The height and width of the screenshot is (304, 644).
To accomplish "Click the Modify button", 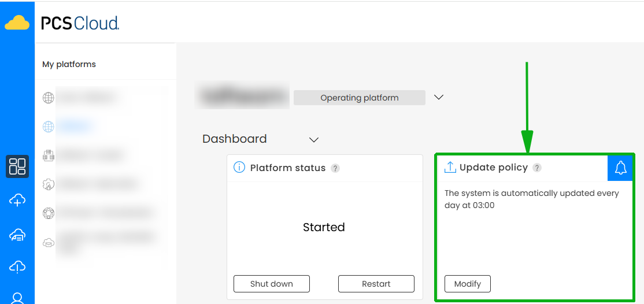I will [468, 284].
